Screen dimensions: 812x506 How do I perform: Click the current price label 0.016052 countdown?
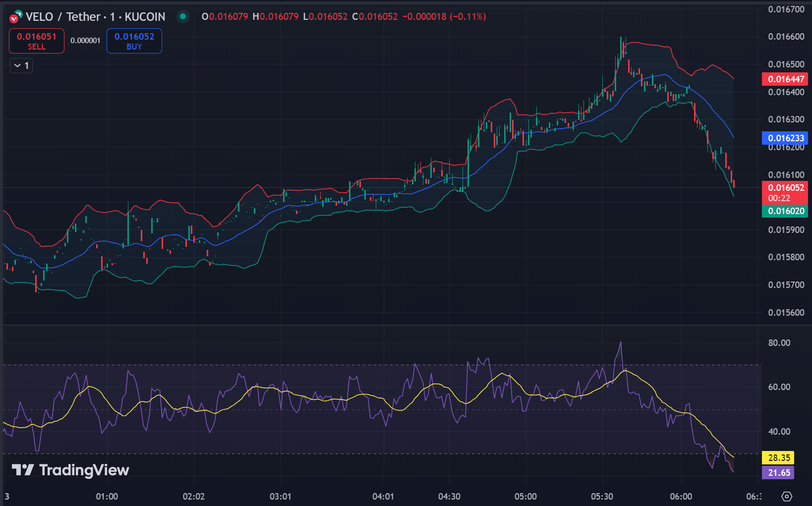[785, 193]
